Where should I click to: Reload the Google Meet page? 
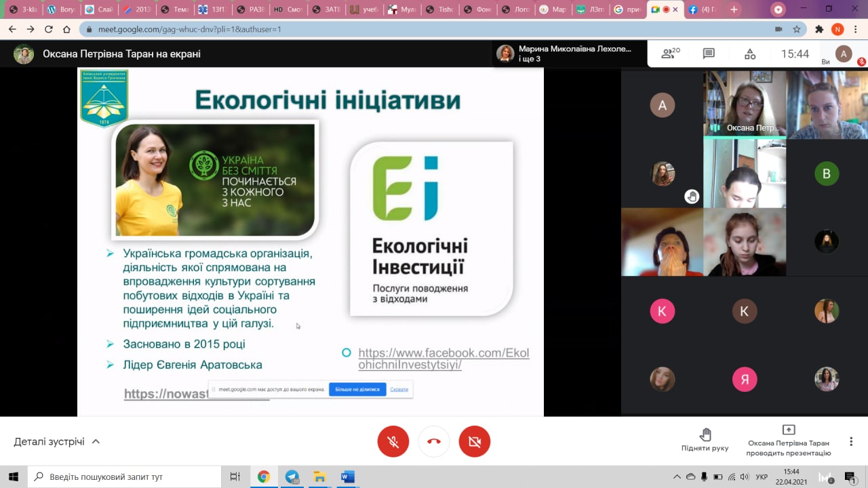(49, 29)
